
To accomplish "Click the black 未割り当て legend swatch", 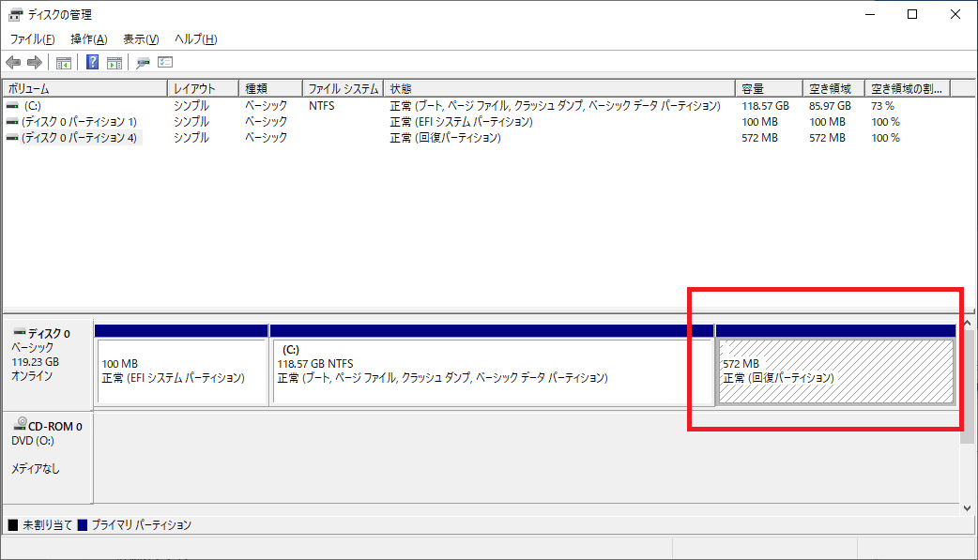I will [x=12, y=525].
